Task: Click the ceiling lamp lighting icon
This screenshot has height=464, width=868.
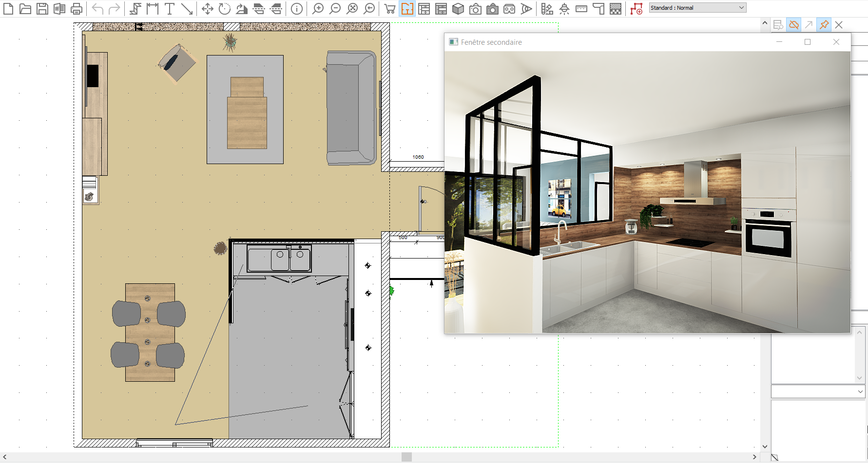Action: [x=564, y=8]
